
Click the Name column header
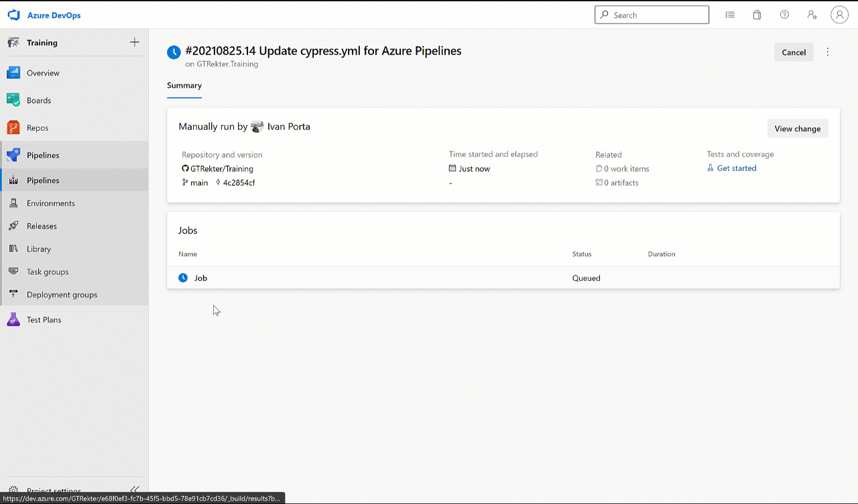188,254
